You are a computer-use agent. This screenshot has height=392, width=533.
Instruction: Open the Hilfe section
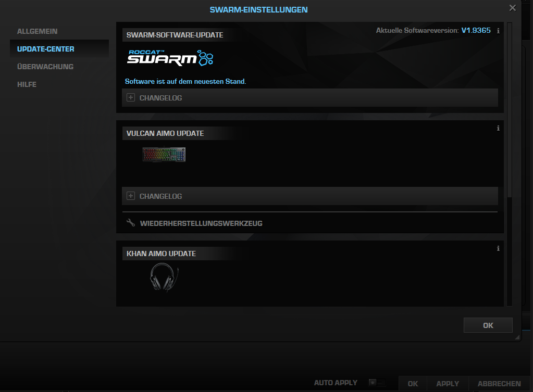coord(27,84)
